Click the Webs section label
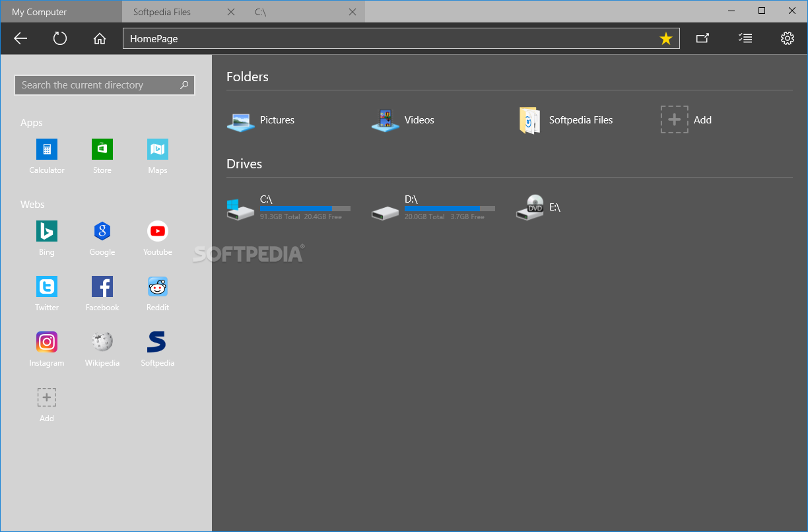808x532 pixels. 32,205
